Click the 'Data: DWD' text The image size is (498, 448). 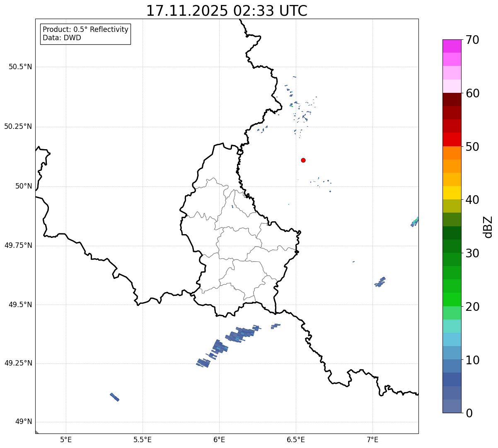(x=62, y=38)
